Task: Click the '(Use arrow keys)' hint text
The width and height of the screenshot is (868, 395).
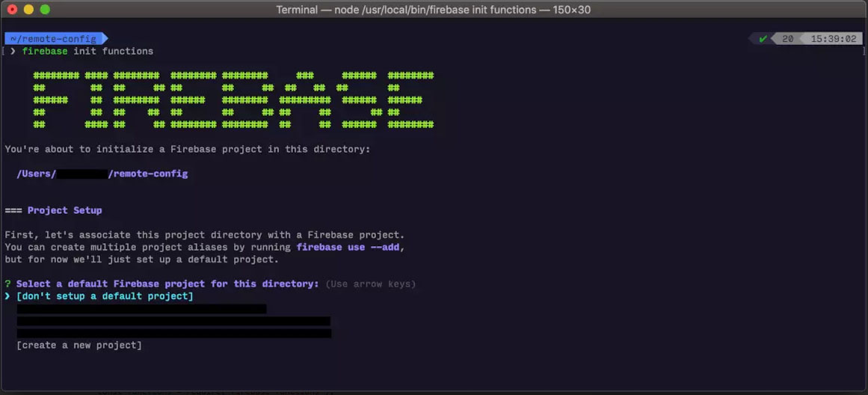Action: [x=370, y=284]
